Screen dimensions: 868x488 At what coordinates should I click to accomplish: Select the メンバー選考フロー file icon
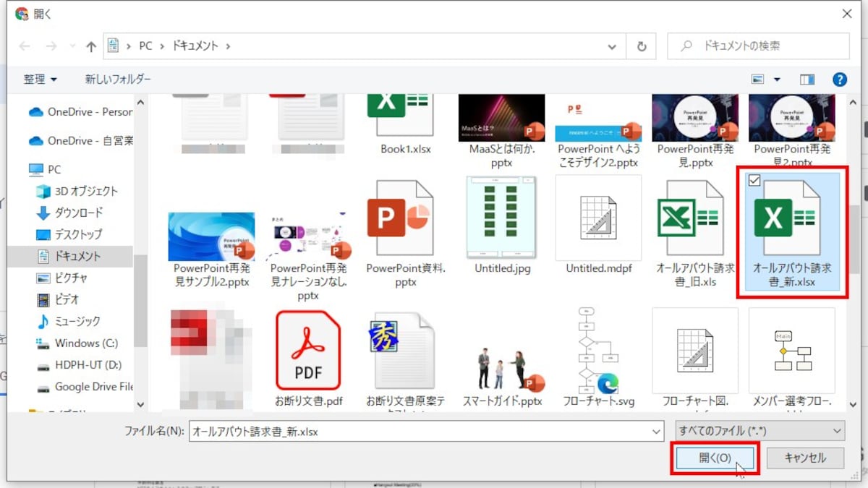pos(792,350)
